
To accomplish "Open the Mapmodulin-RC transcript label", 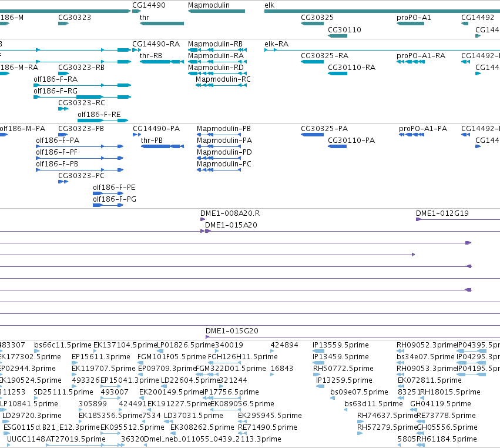I will (x=223, y=79).
